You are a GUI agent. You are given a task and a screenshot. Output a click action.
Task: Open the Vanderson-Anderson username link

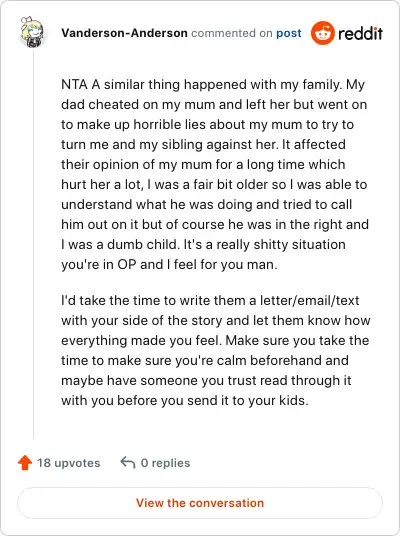coord(124,33)
